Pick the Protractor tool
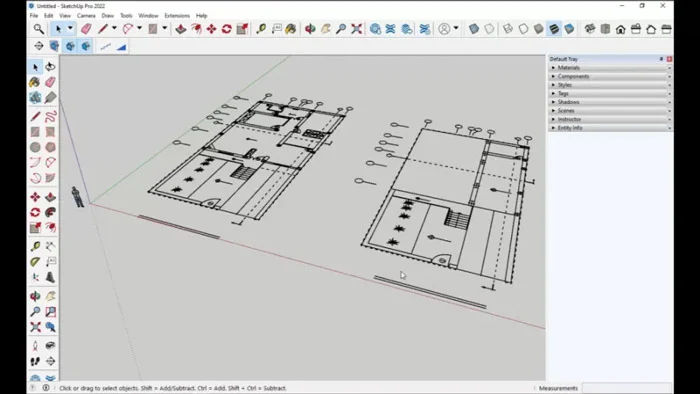The width and height of the screenshot is (700, 394). 35,262
